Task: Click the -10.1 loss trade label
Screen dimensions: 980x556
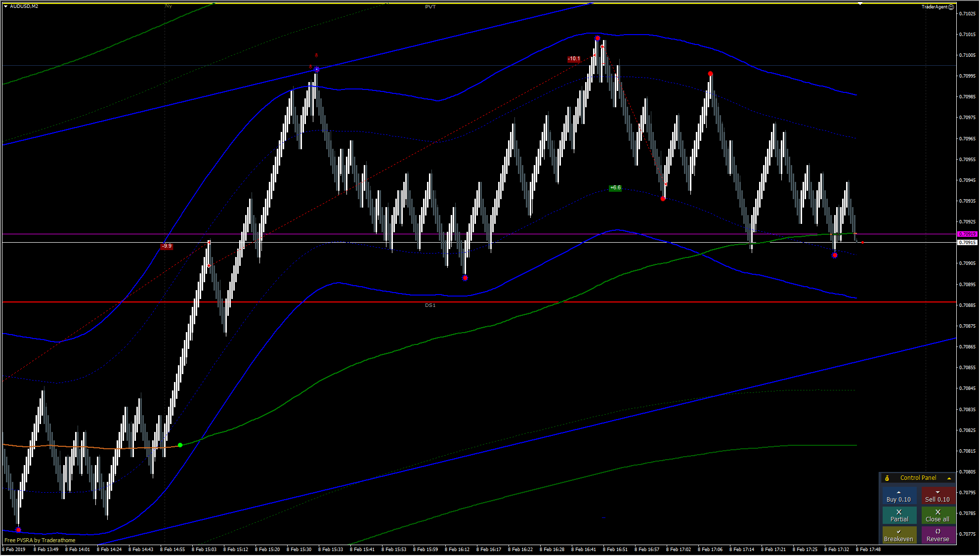Action: click(574, 59)
